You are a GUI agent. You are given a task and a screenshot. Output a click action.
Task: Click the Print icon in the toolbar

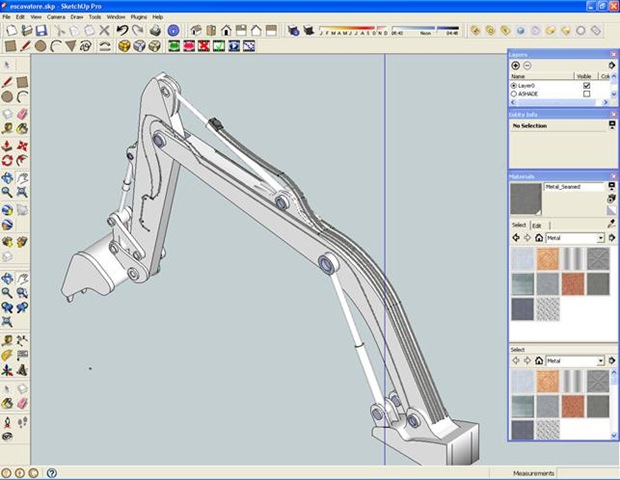(155, 31)
